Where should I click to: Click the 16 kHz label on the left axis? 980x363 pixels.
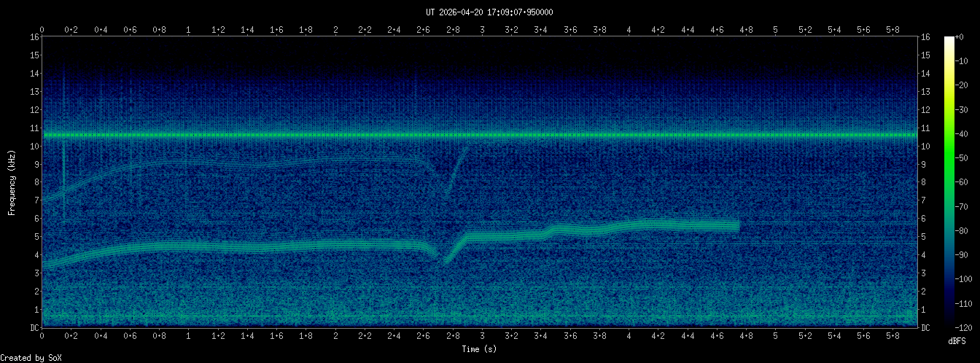(34, 37)
